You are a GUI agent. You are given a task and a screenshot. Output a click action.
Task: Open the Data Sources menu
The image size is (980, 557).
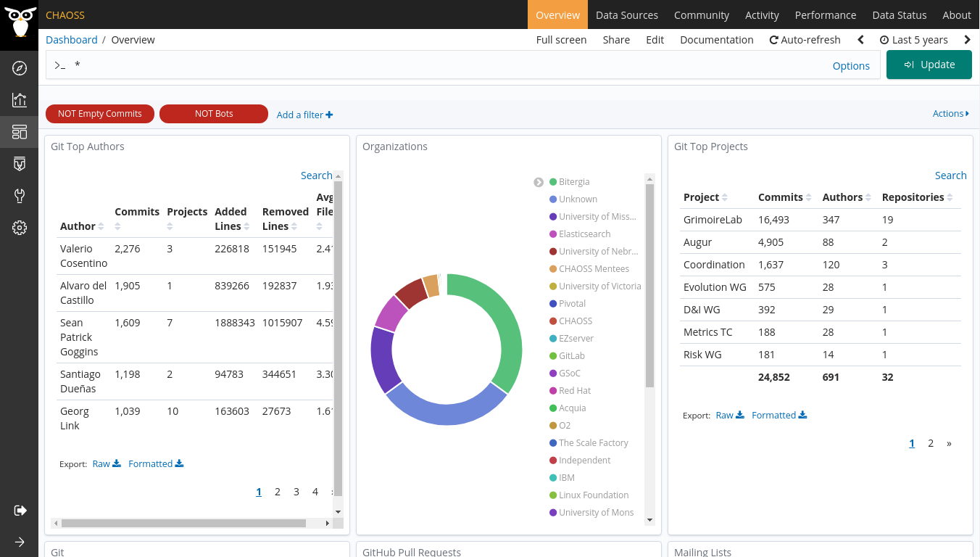627,15
